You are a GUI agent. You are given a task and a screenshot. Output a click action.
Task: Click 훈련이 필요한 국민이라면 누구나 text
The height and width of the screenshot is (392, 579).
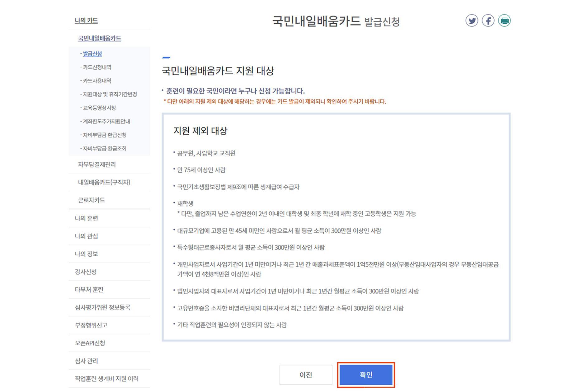coord(235,91)
